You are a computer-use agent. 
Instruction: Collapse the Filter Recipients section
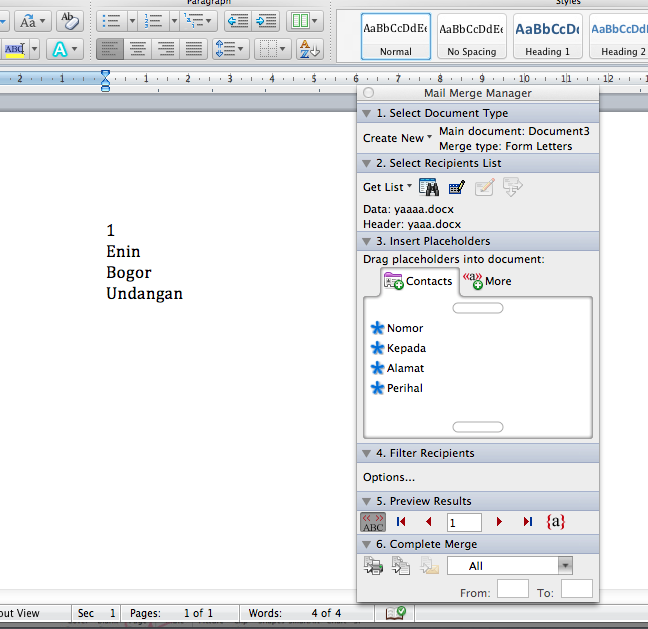tap(367, 453)
